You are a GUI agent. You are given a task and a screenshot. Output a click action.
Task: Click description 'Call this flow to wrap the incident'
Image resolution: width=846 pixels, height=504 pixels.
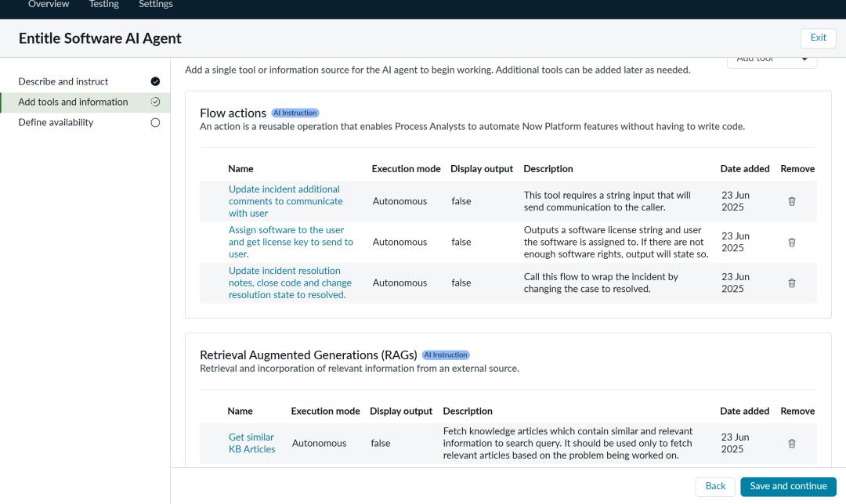601,283
